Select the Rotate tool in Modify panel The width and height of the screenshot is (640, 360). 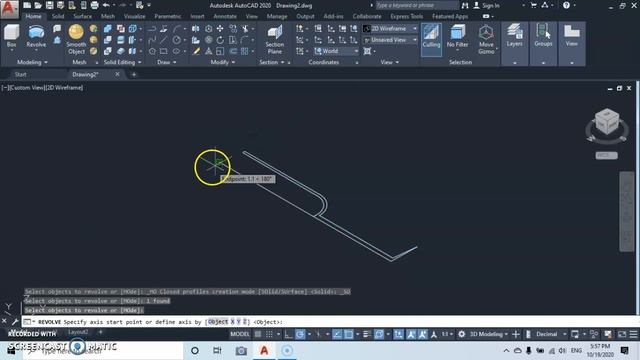[220, 40]
